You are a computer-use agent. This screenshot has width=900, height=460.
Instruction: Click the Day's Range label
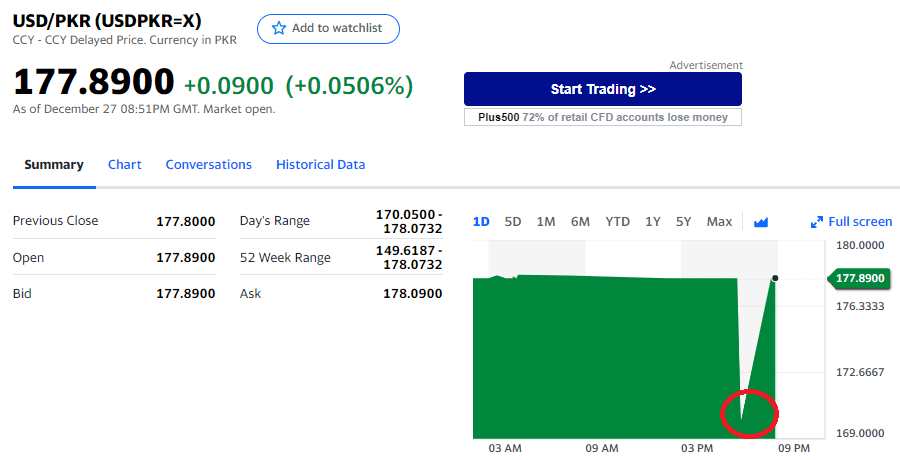click(x=275, y=221)
